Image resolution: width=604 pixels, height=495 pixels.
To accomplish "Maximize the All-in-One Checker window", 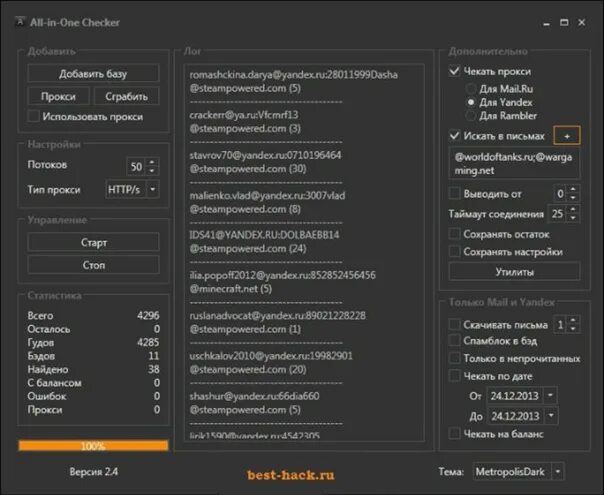I will click(x=564, y=22).
